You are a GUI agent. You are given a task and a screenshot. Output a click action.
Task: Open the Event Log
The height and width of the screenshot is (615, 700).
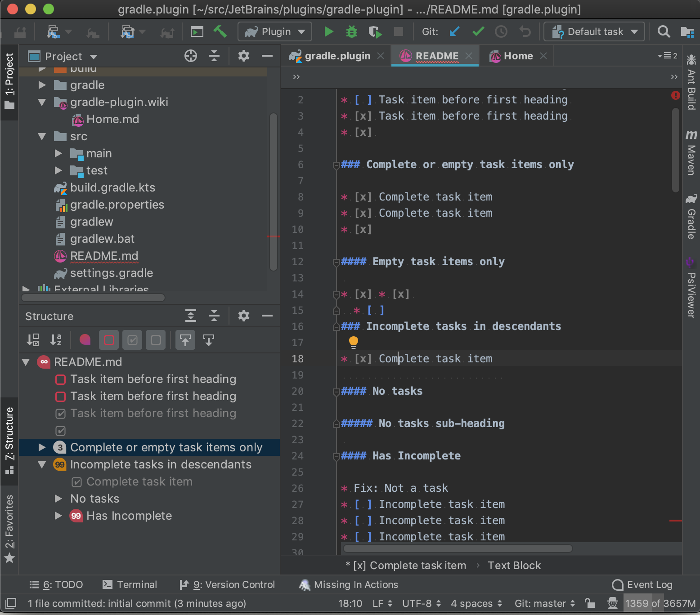point(649,584)
